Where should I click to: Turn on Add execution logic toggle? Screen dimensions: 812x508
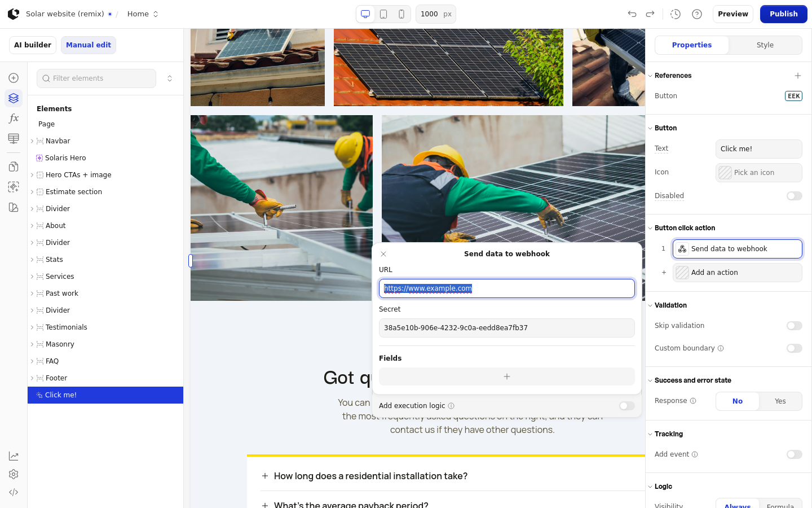(x=627, y=406)
